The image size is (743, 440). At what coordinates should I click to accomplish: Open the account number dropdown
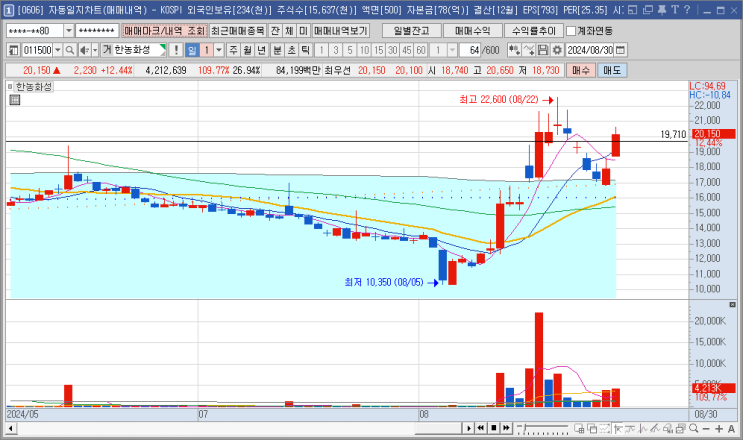click(x=69, y=31)
